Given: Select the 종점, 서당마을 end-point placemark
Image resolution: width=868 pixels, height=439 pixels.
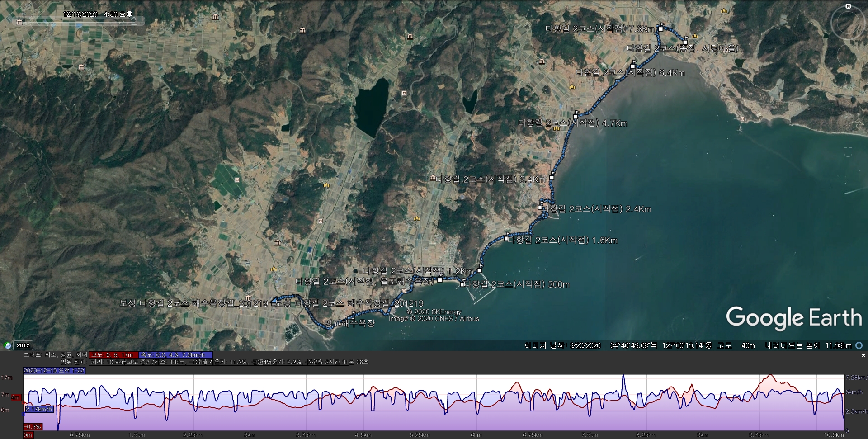Looking at the screenshot, I should click(x=685, y=42).
